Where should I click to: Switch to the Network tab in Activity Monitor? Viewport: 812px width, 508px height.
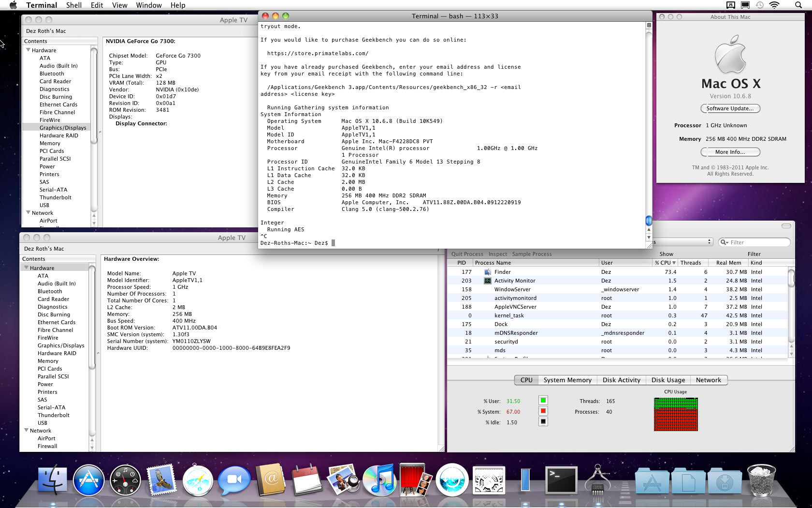coord(709,380)
